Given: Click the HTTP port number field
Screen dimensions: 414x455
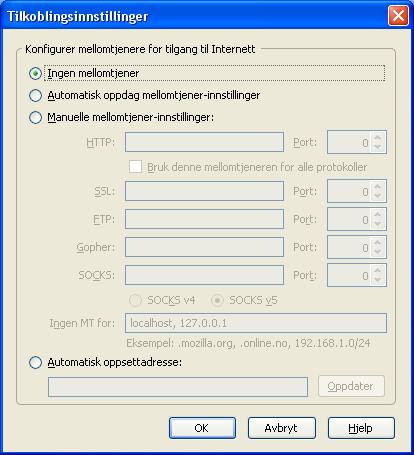Looking at the screenshot, I should point(350,142).
